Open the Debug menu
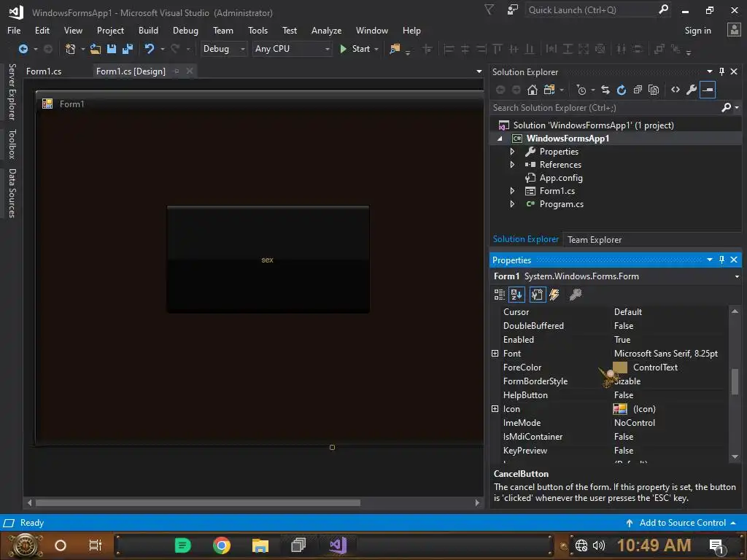Image resolution: width=747 pixels, height=560 pixels. pos(185,31)
